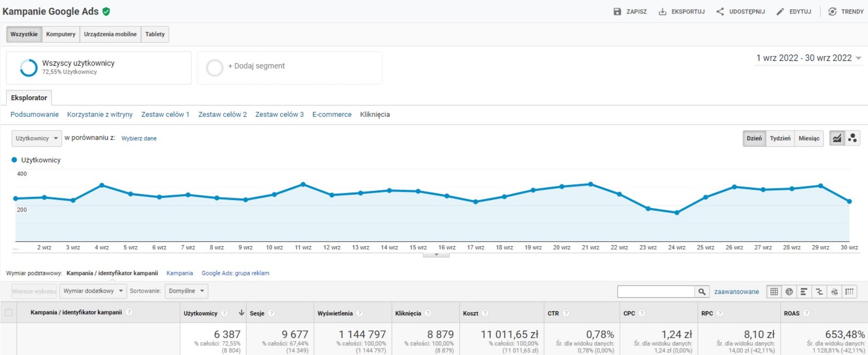Expand the Wymiar dodatkowy dropdown
The width and height of the screenshot is (868, 355).
pos(93,291)
